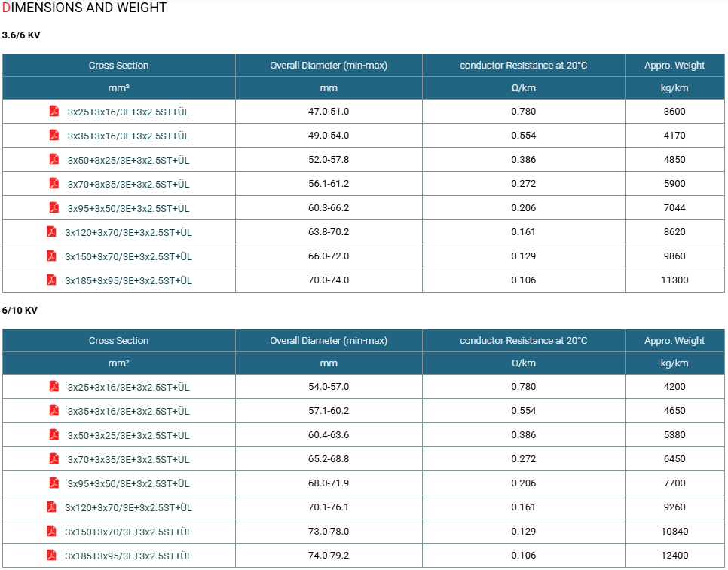Open 3x35+3x16/3E+3x2.5ST+ÜL link in 3.6/6 KV table
This screenshot has height=570, width=728.
[x=129, y=136]
